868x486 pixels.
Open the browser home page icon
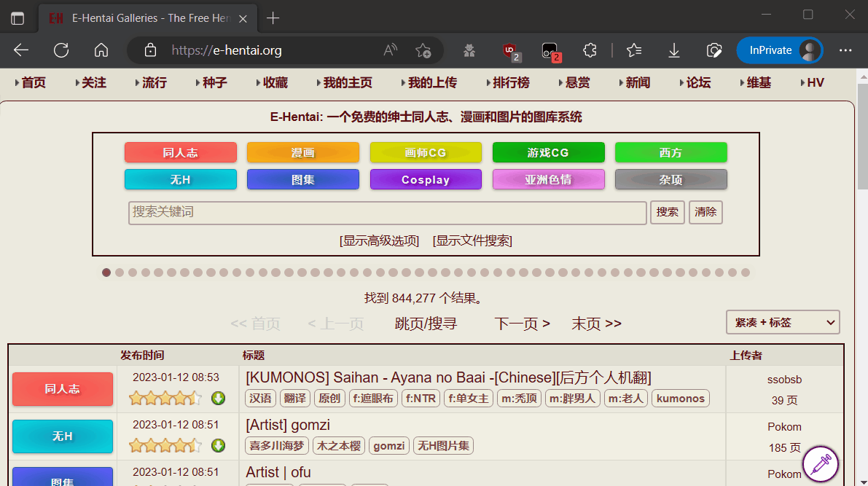(101, 50)
